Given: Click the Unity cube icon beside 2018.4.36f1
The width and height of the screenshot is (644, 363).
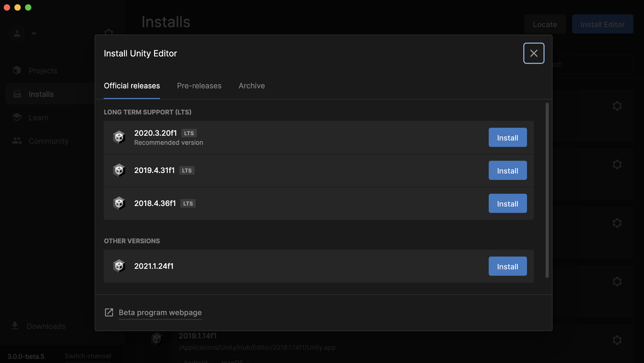Looking at the screenshot, I should 119,203.
